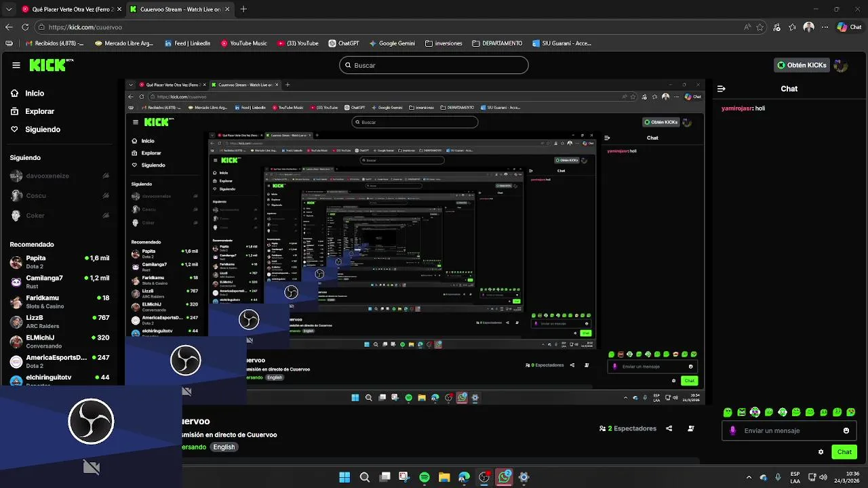Click the address bar URL kick.com/cuervoo
The width and height of the screenshot is (868, 488).
[85, 27]
